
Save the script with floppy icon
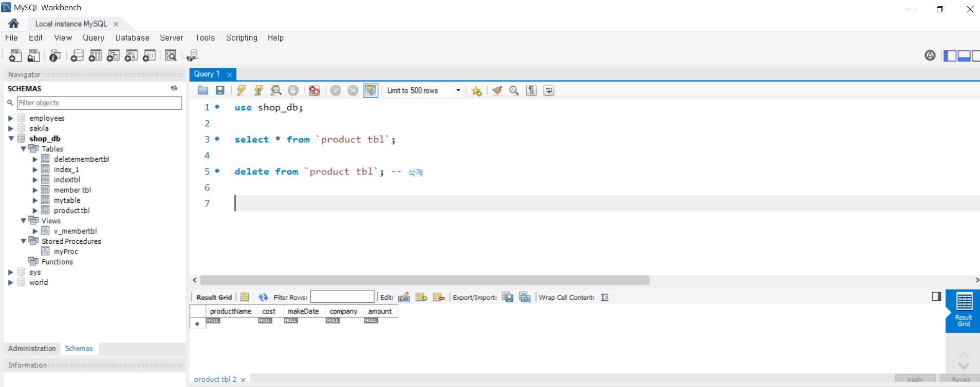click(x=220, y=90)
